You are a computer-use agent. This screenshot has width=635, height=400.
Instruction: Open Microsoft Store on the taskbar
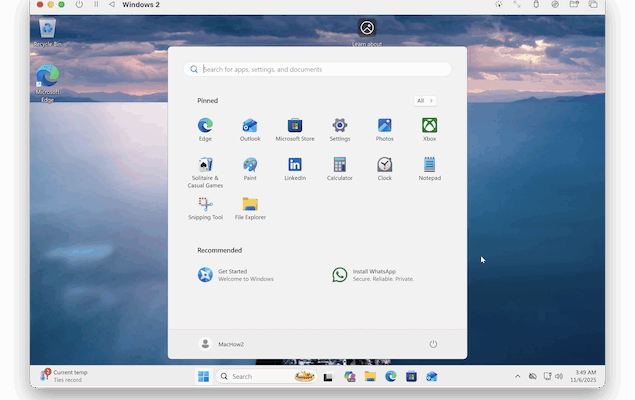click(411, 377)
